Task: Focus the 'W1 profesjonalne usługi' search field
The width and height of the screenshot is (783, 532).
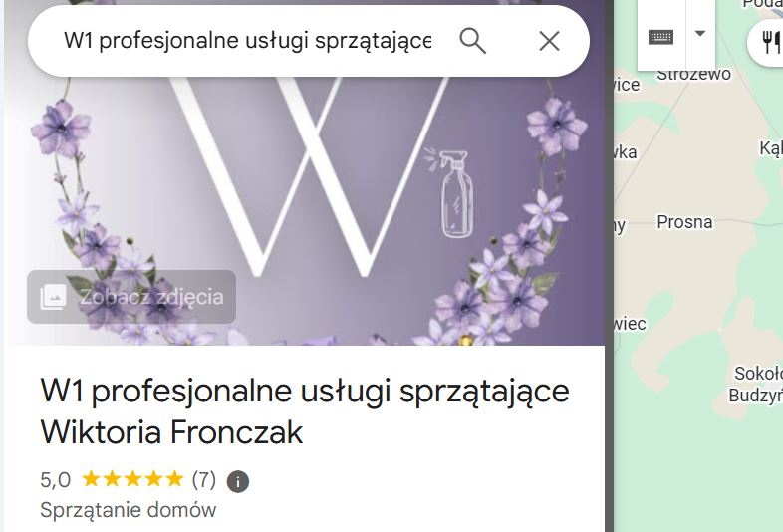Action: tap(248, 41)
